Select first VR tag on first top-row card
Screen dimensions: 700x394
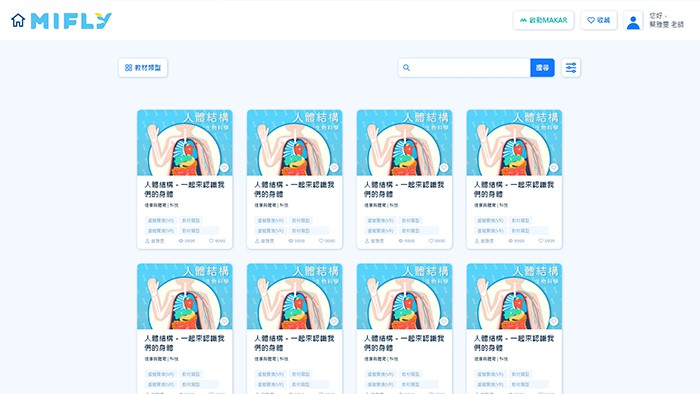160,220
